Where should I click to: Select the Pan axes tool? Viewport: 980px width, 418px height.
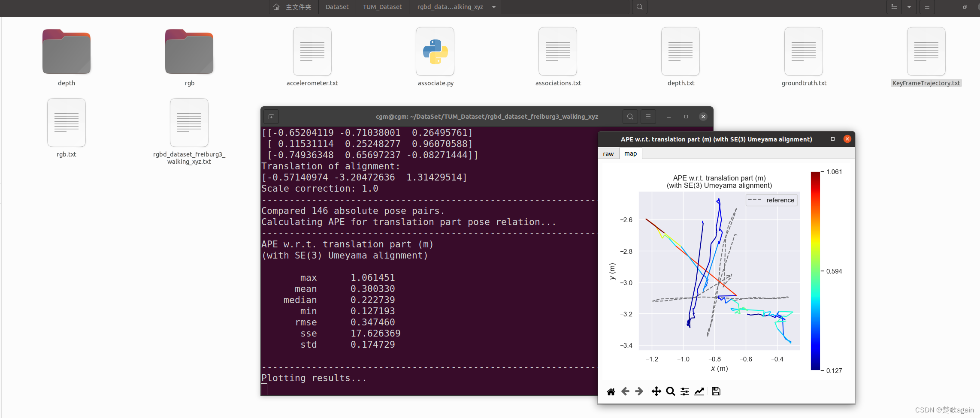[x=656, y=391]
